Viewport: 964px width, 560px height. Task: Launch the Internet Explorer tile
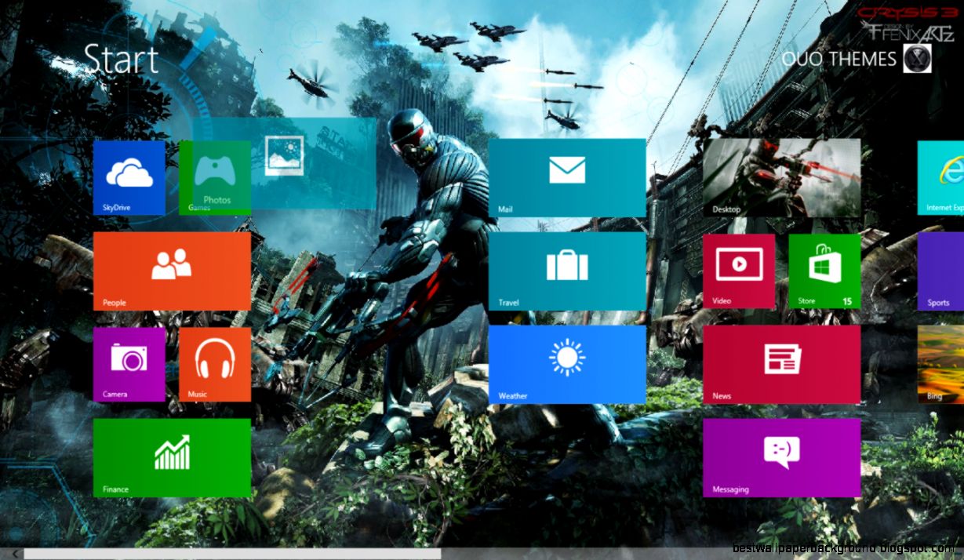click(x=940, y=178)
